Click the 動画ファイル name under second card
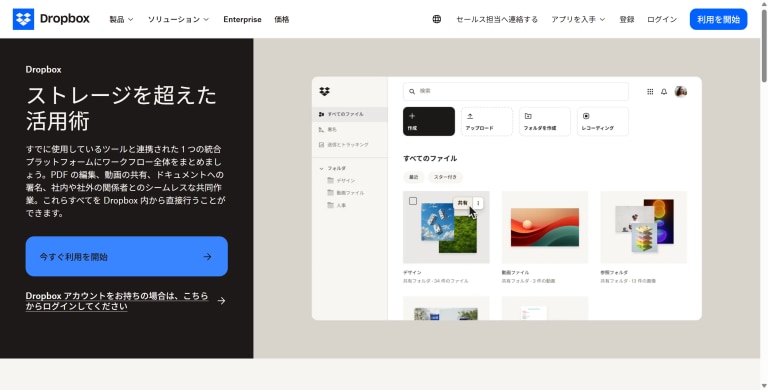This screenshot has height=390, width=768. [x=515, y=272]
